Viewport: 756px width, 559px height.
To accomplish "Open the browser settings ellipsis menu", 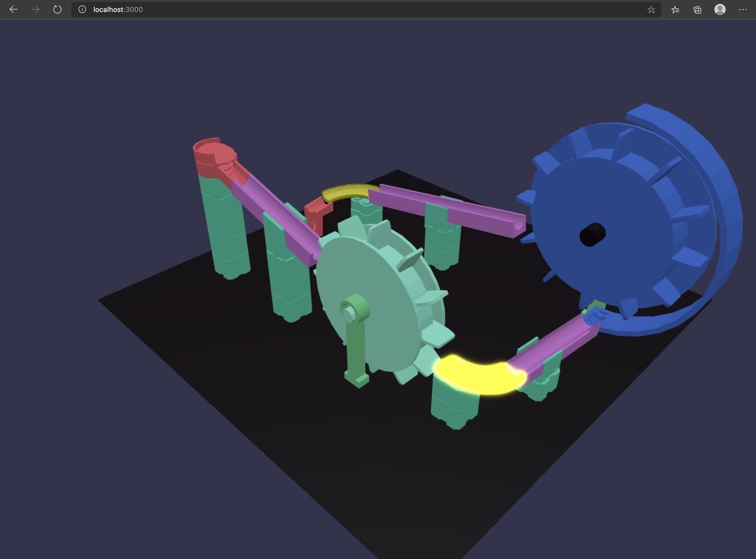I will pos(743,9).
